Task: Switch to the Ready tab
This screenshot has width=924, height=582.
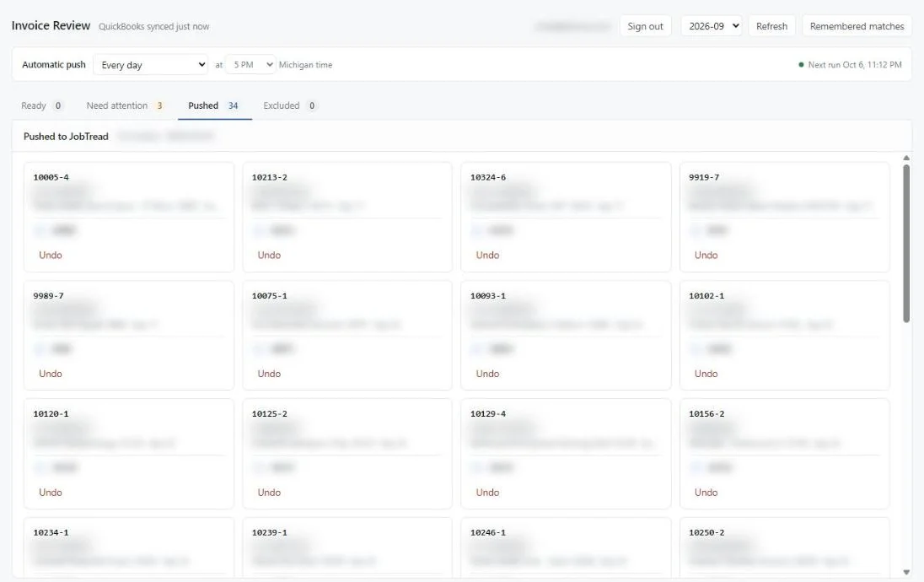Action: click(x=41, y=105)
